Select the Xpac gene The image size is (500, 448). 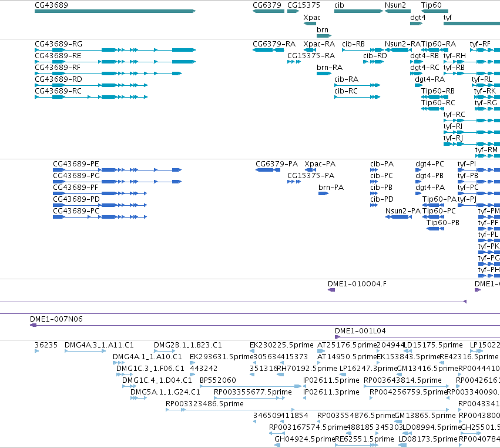pyautogui.click(x=310, y=24)
